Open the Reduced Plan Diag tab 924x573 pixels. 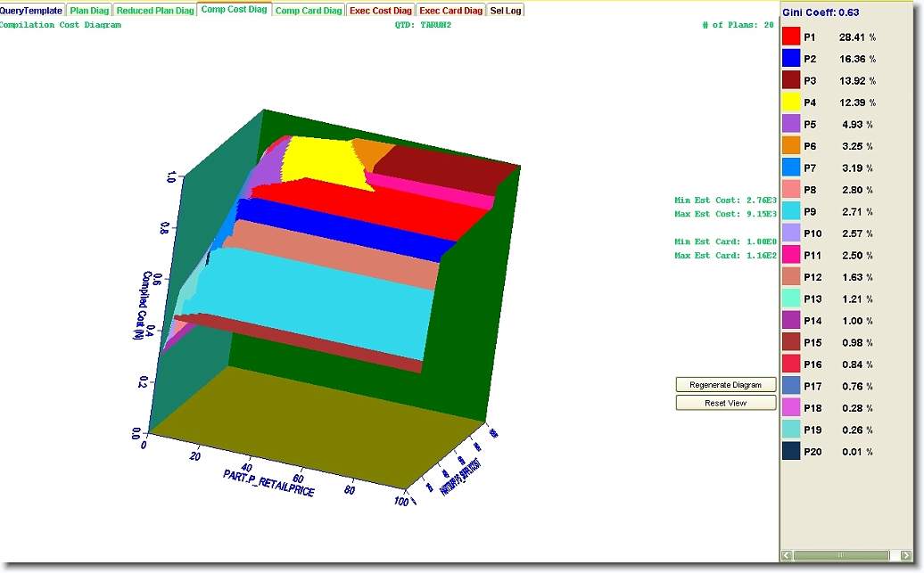(x=155, y=11)
